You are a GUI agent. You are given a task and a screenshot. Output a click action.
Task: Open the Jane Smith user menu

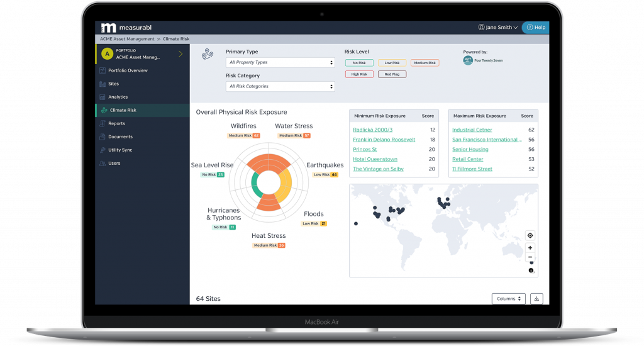[x=498, y=28]
